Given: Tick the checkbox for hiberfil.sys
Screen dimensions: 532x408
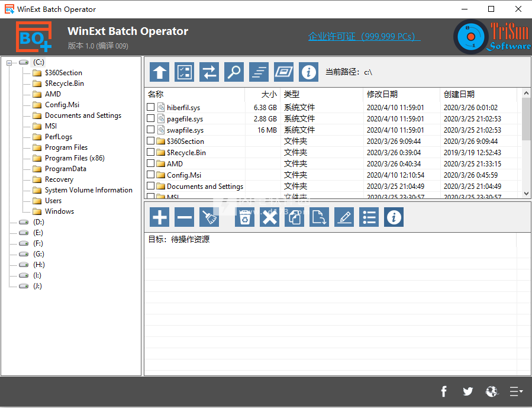Looking at the screenshot, I should point(151,107).
